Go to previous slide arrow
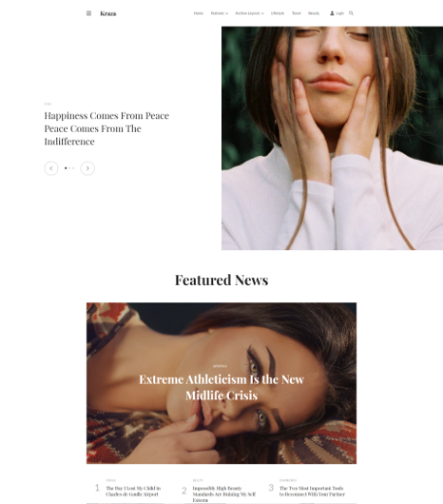443x504 pixels. [51, 169]
